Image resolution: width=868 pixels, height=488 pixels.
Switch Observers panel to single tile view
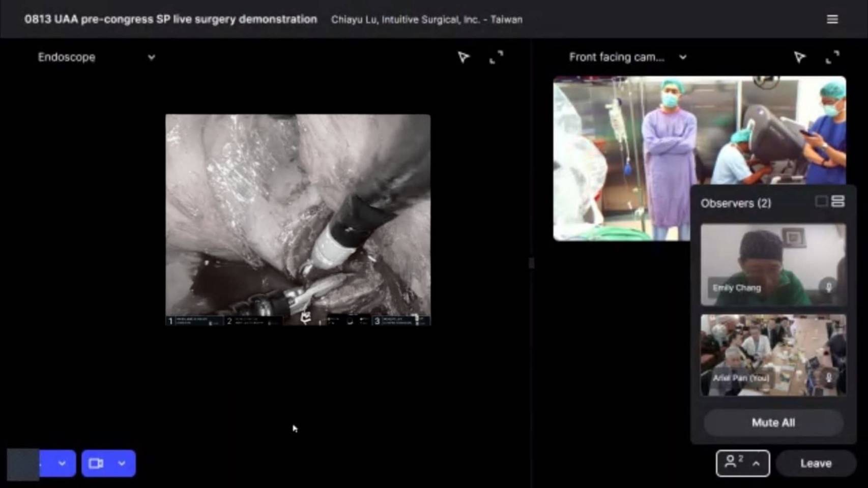pyautogui.click(x=821, y=202)
